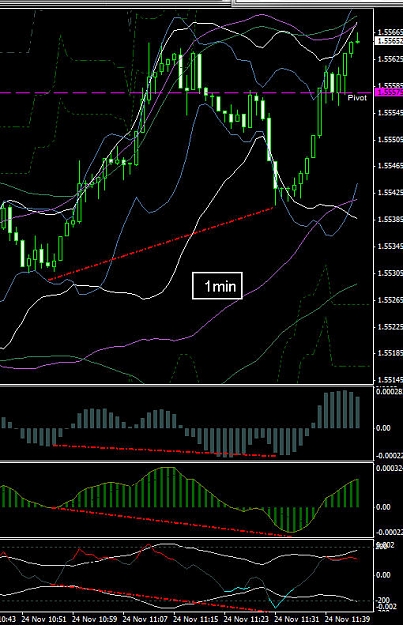
Task: Click the Pivot label on the chart
Action: [357, 98]
